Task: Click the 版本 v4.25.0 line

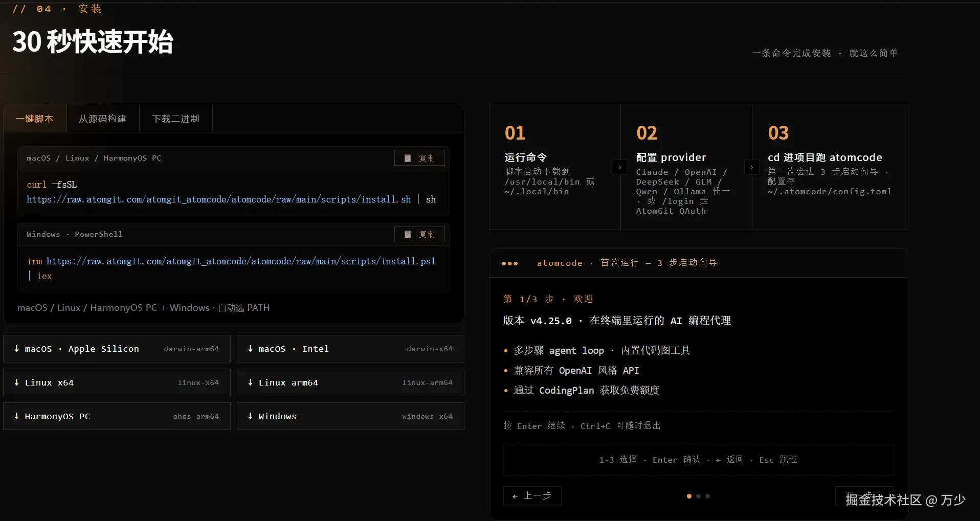Action: [617, 321]
